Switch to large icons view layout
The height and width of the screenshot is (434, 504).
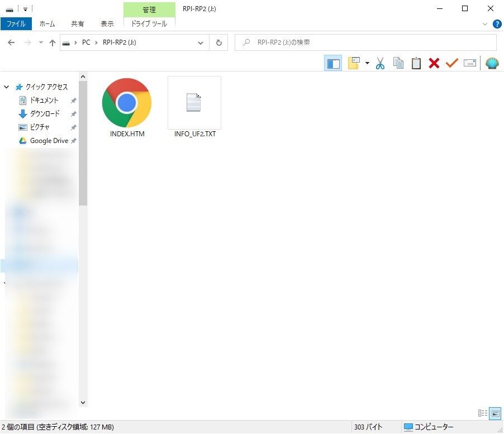point(495,413)
